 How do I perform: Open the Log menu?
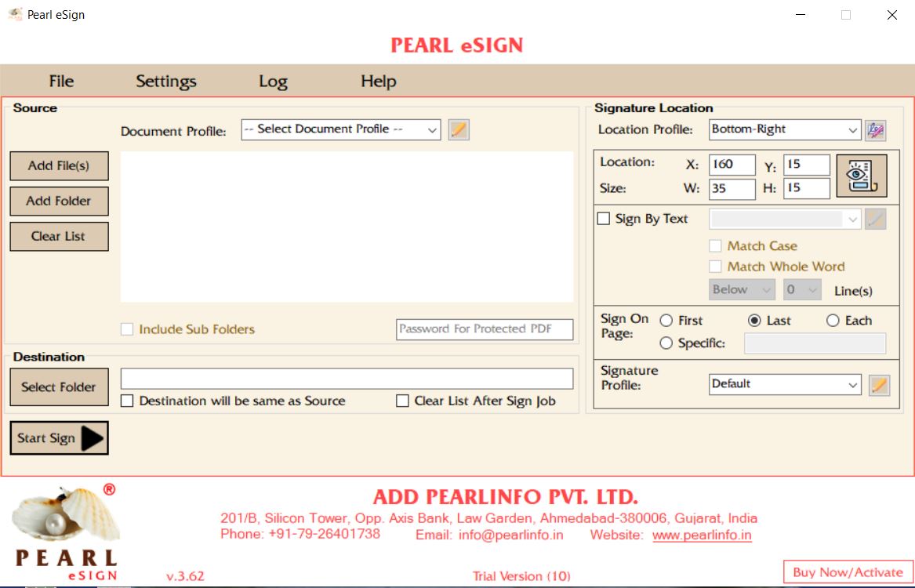tap(274, 81)
